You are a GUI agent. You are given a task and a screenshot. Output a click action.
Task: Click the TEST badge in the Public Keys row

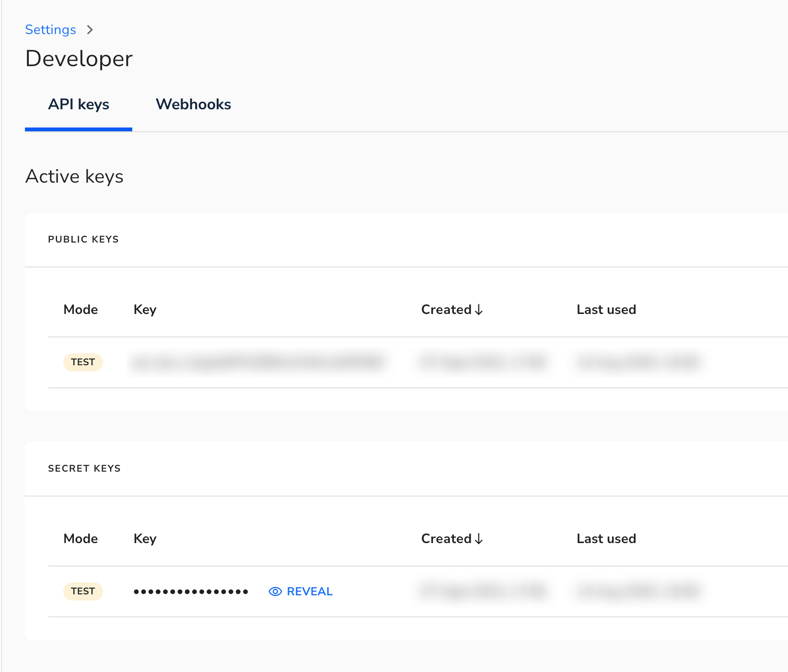pos(83,362)
